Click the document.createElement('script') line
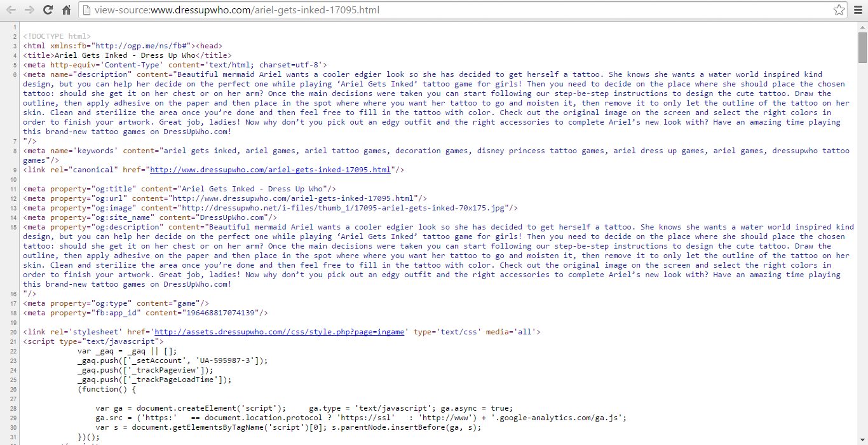This screenshot has height=445, width=868. coord(304,408)
